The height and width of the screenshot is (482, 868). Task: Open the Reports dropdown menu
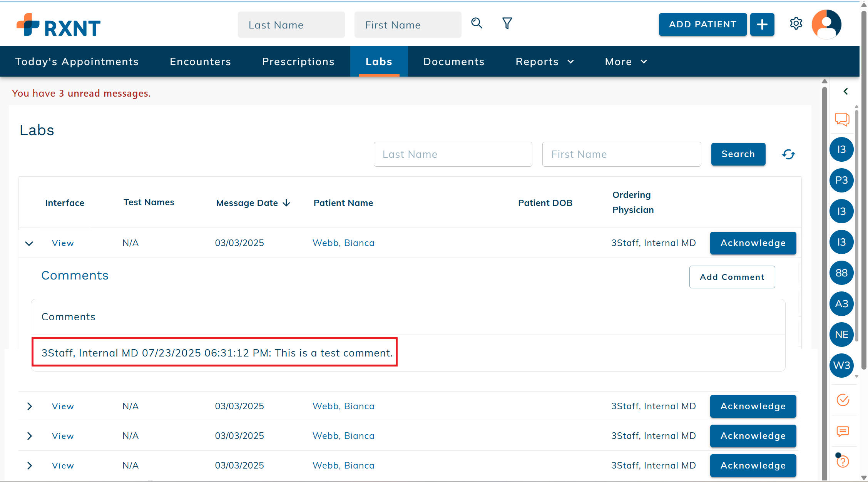coord(544,62)
